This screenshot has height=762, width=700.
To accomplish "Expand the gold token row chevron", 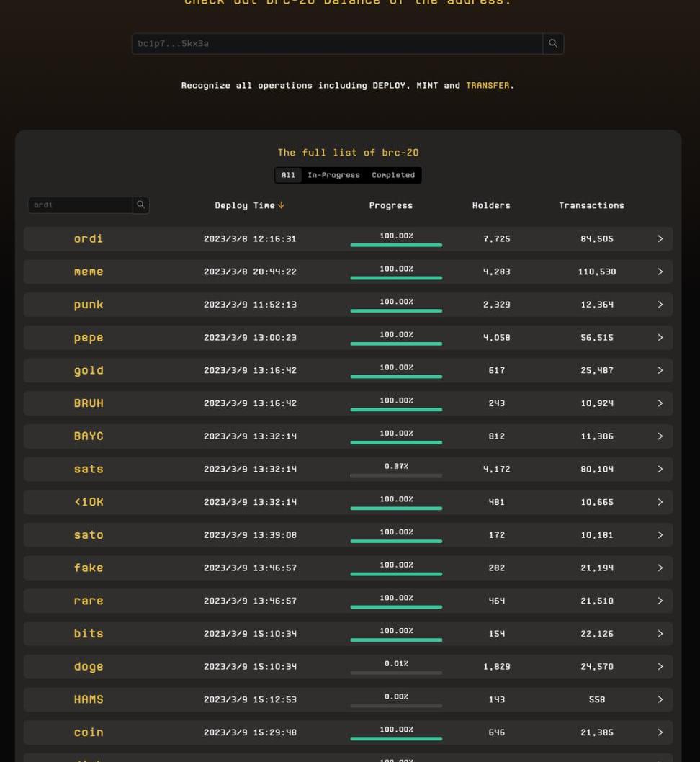I will click(660, 371).
